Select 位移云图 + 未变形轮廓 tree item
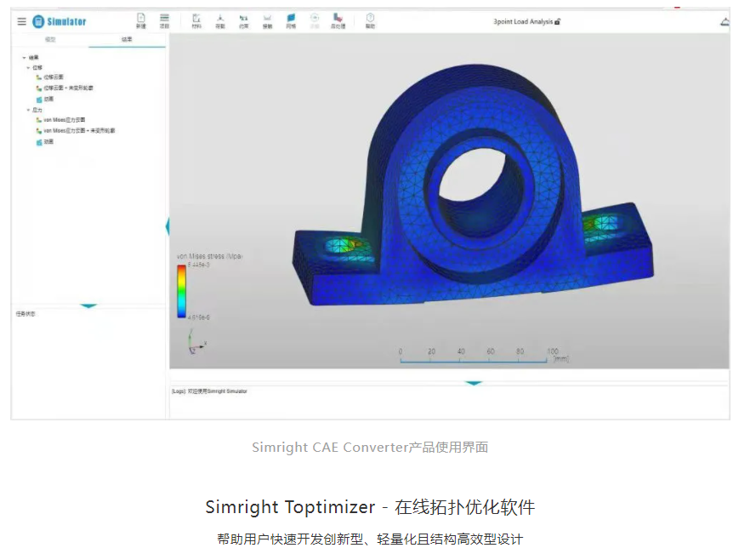Viewport: 756px width, 548px height. [65, 88]
